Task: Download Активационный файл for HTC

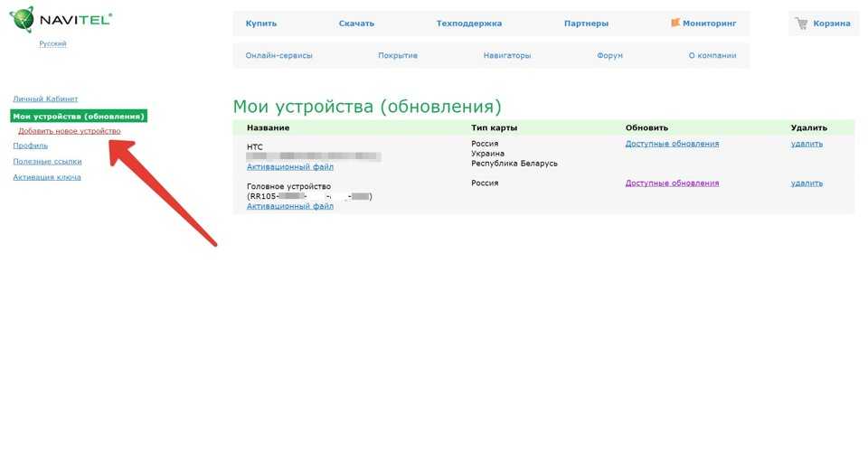Action: point(289,166)
